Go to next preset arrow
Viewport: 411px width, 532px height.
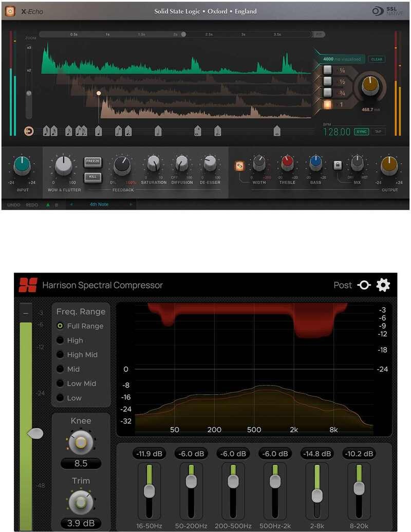pyautogui.click(x=131, y=205)
